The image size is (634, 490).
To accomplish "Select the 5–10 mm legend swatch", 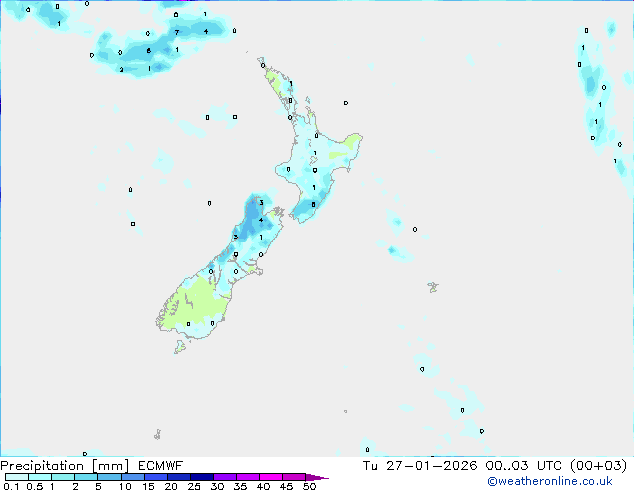I will pyautogui.click(x=109, y=477).
